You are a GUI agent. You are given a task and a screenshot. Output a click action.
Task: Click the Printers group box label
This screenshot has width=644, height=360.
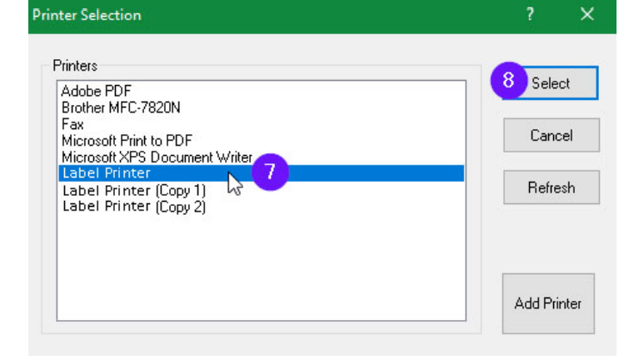75,65
